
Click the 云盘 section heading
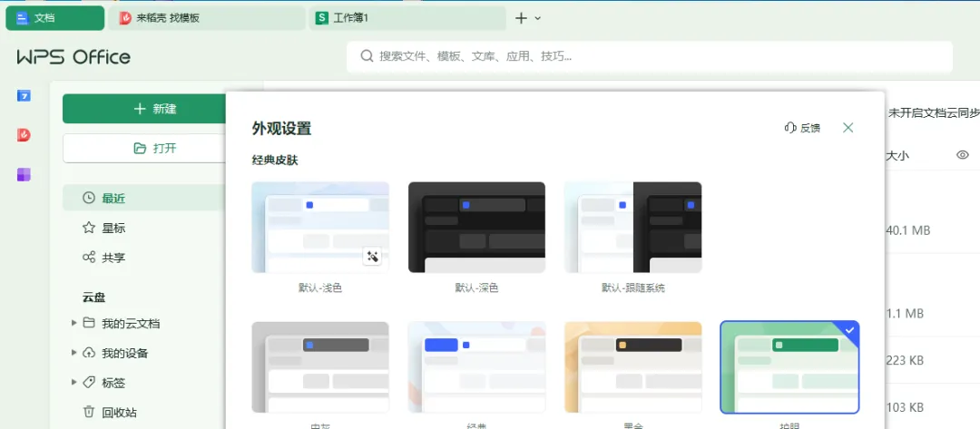click(93, 297)
